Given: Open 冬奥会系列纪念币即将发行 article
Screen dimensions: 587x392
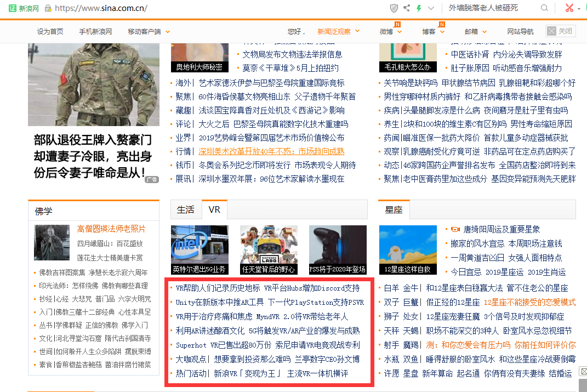Looking at the screenshot, I should pos(244,165).
